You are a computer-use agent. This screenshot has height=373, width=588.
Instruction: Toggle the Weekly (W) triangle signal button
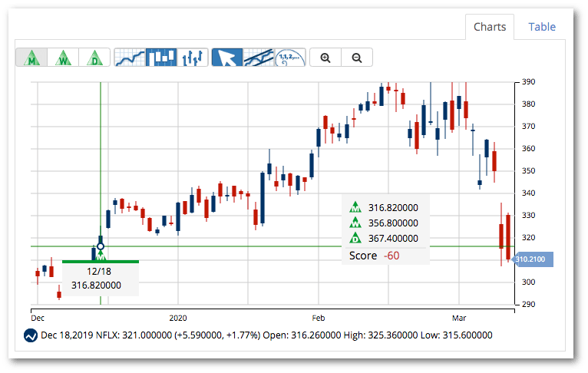(x=63, y=58)
